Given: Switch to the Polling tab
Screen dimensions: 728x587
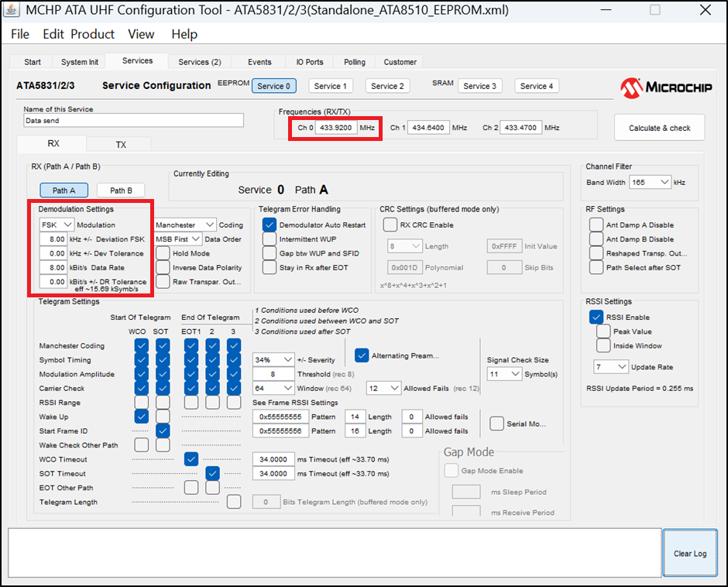Looking at the screenshot, I should [354, 62].
